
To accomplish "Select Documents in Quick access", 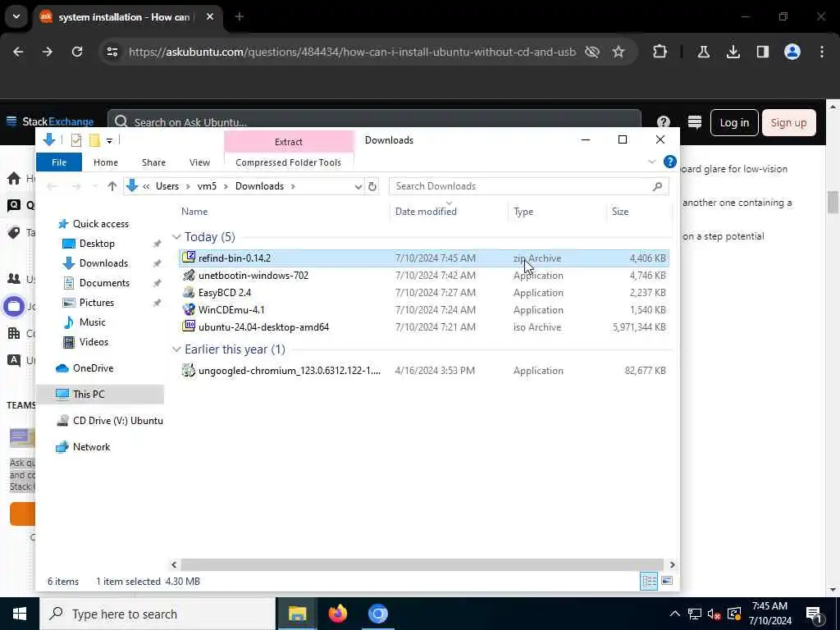I will point(104,283).
